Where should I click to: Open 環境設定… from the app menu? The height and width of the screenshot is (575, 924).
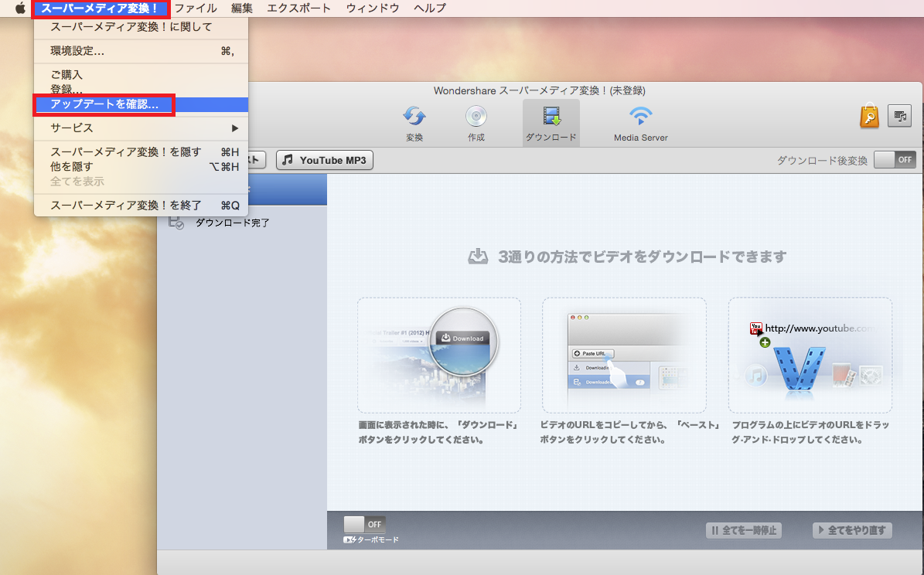(141, 51)
